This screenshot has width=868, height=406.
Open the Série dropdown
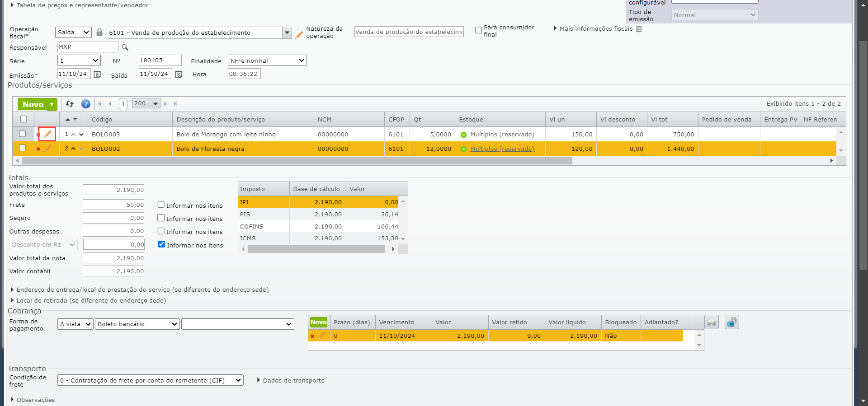79,61
